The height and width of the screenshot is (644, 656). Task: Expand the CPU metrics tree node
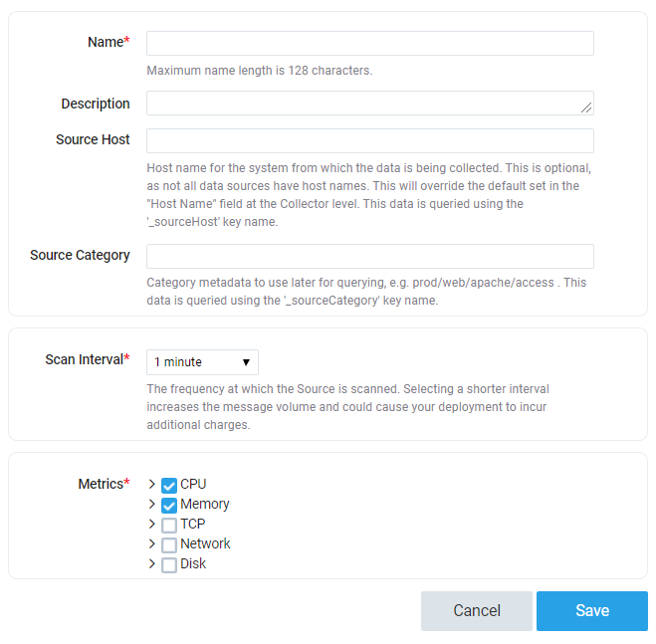[152, 485]
